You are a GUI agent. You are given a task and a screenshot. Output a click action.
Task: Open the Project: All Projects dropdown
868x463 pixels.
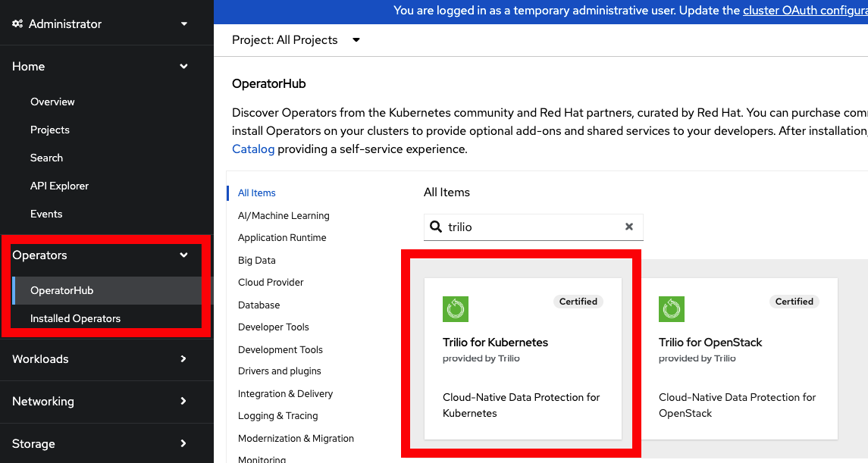356,40
